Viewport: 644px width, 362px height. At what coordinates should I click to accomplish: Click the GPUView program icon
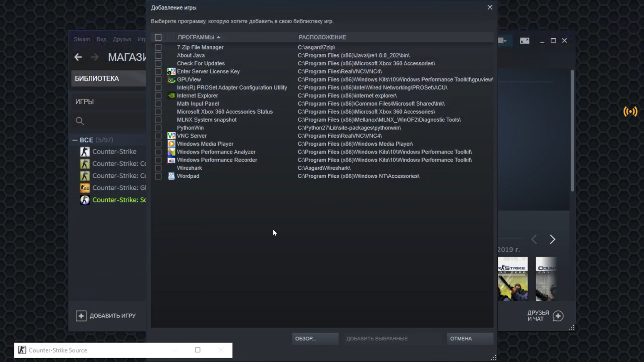pos(171,79)
